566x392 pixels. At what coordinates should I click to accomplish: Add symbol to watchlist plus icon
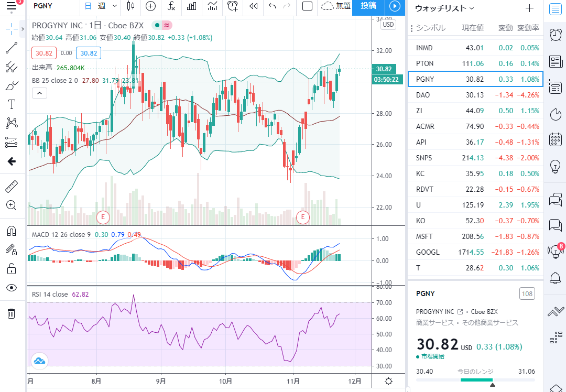[x=529, y=8]
